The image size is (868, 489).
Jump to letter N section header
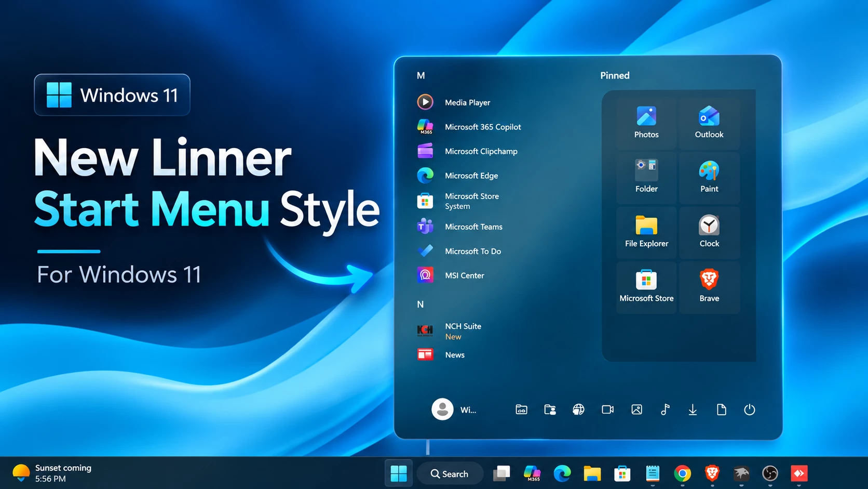(x=421, y=305)
